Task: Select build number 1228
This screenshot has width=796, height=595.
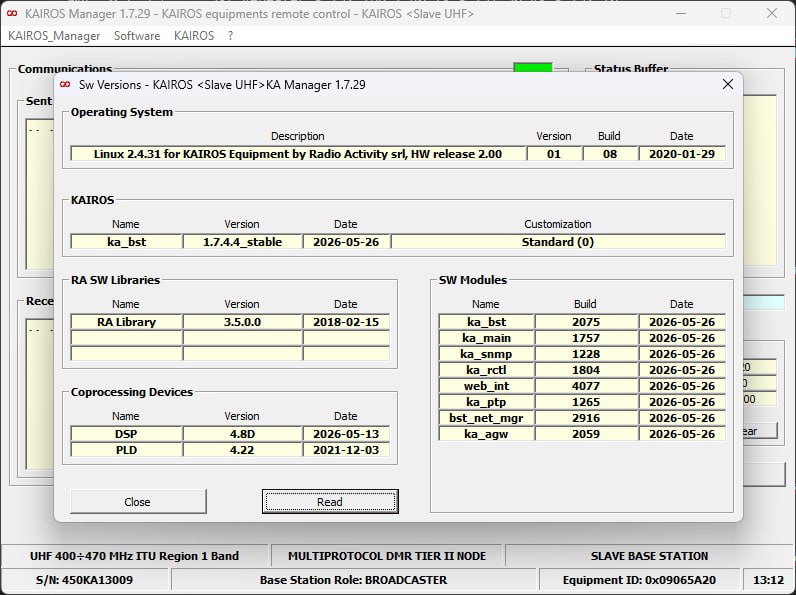Action: [586, 354]
